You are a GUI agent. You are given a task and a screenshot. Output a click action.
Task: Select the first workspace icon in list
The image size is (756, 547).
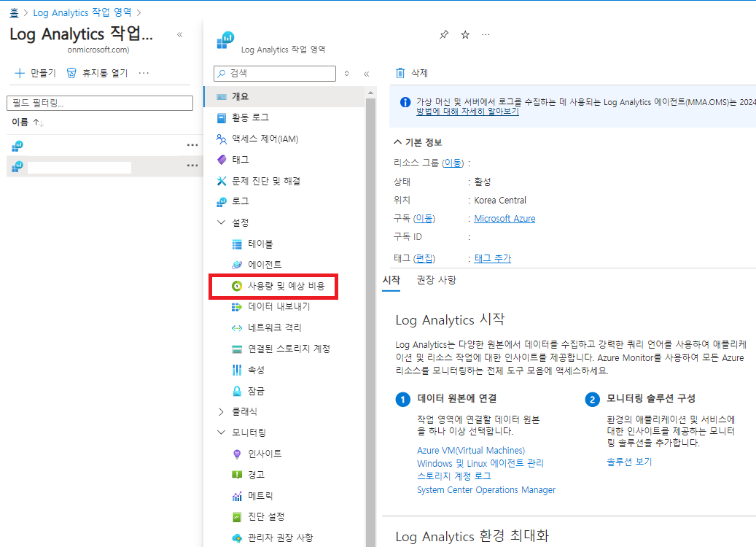pos(17,146)
